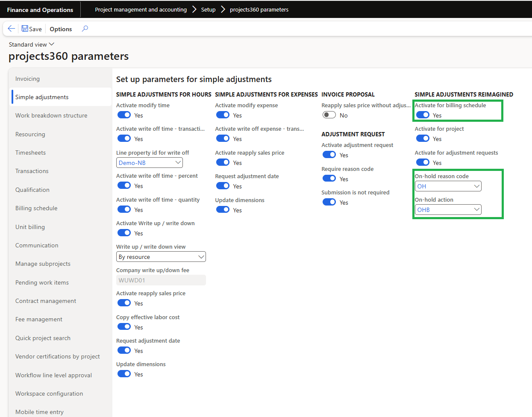Toggle Activate modify time switch
The image size is (532, 417).
pos(124,115)
